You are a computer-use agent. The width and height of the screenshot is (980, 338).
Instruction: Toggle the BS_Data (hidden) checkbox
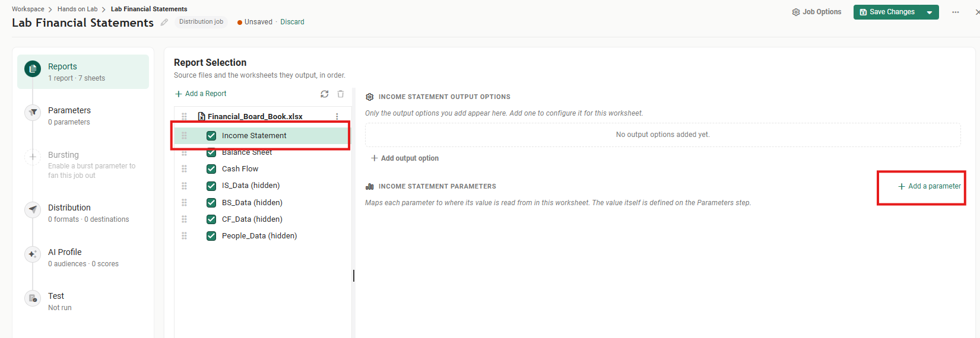211,202
